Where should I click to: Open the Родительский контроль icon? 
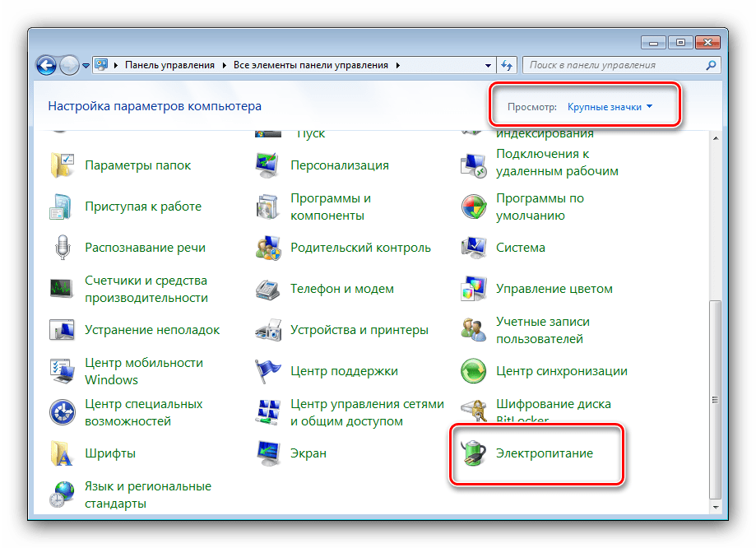(268, 248)
